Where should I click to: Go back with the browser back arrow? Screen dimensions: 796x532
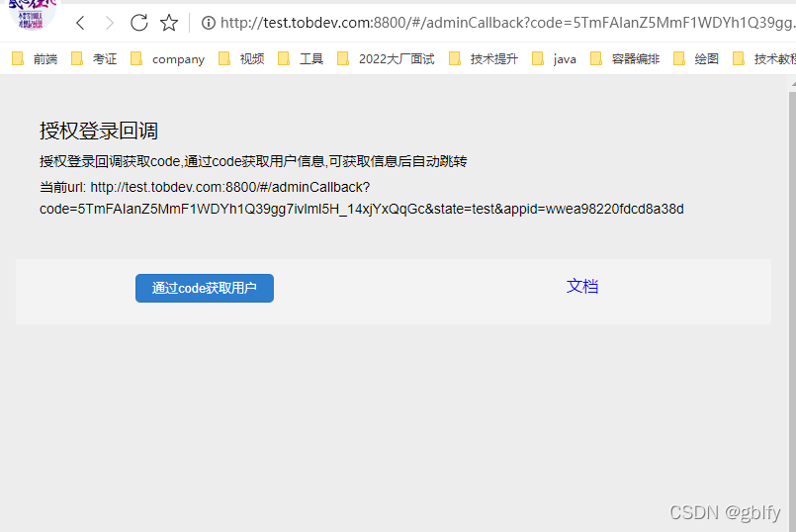tap(80, 23)
